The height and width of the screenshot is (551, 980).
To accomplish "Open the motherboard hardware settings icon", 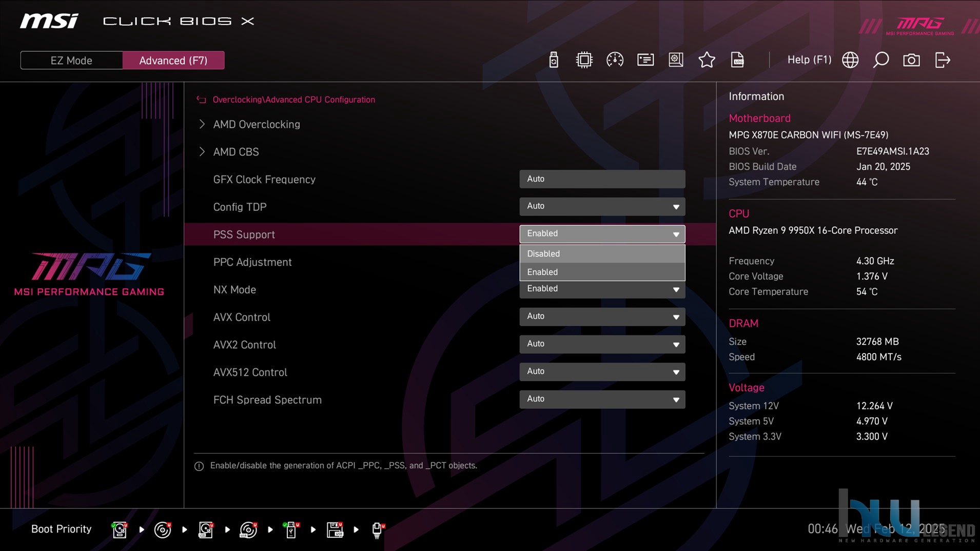I will 676,60.
